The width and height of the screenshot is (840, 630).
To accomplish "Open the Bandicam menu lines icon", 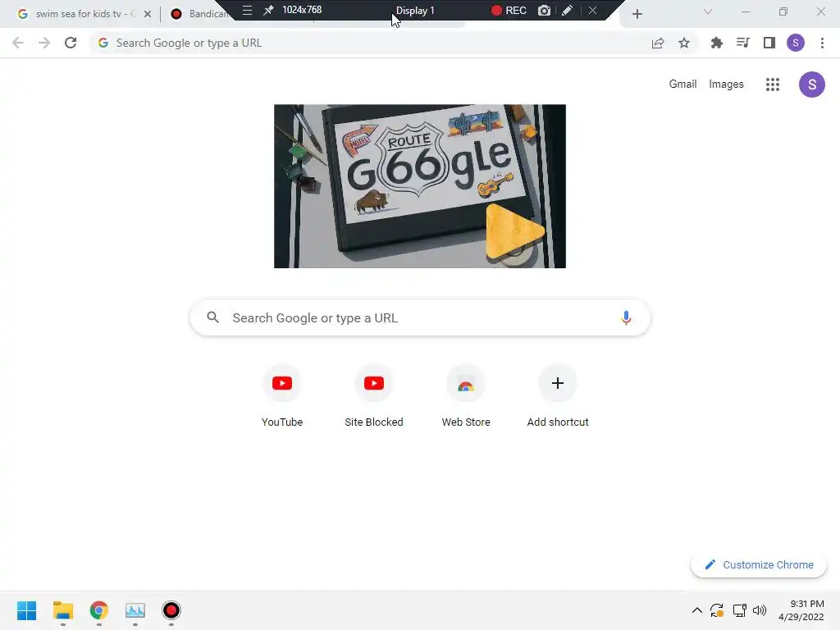I will tap(247, 10).
